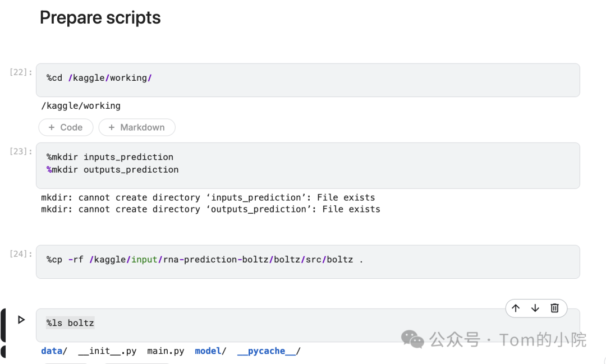The width and height of the screenshot is (606, 364).
Task: Add a new Code cell
Action: pyautogui.click(x=66, y=127)
